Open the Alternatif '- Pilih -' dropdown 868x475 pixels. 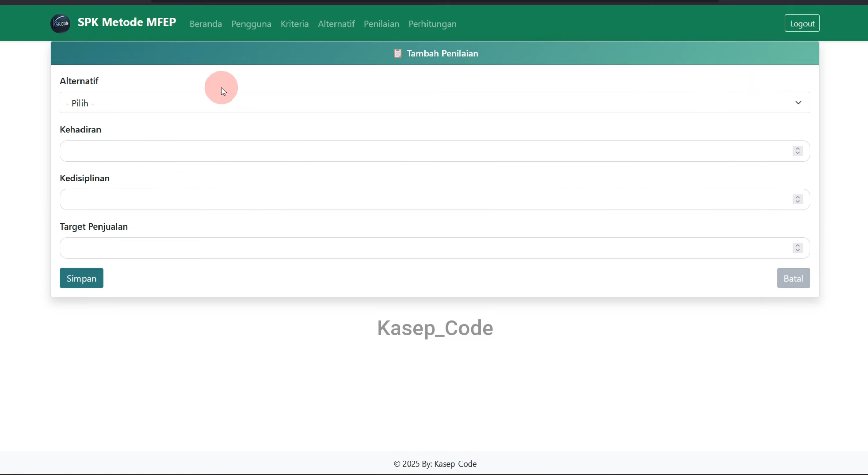pyautogui.click(x=435, y=103)
